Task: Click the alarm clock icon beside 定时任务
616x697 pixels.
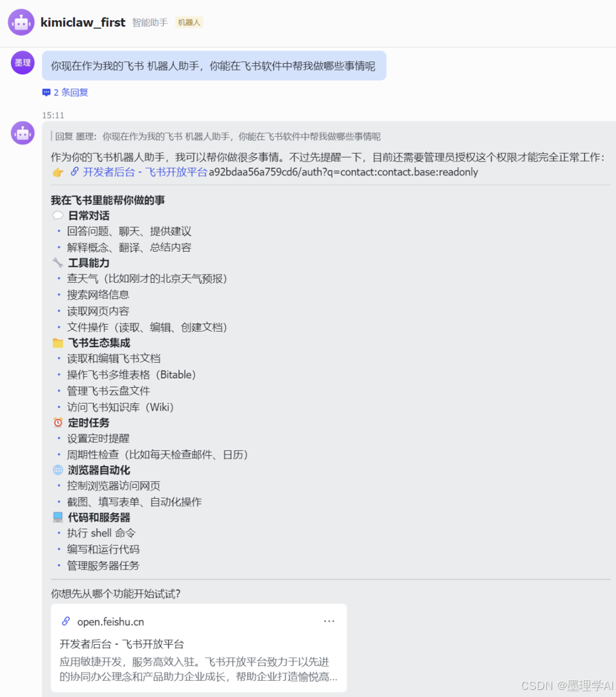Action: 58,422
